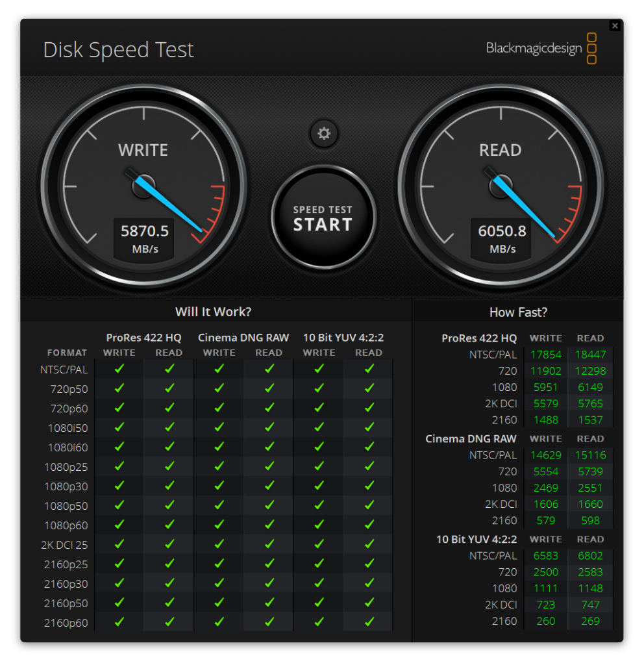Click the How Fast? heading
This screenshot has width=644, height=665.
(518, 312)
